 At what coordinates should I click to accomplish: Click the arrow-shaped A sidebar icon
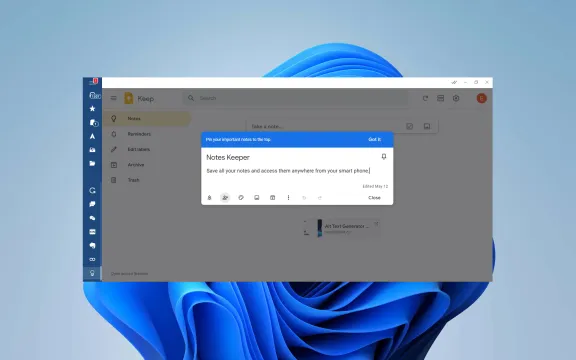point(93,136)
